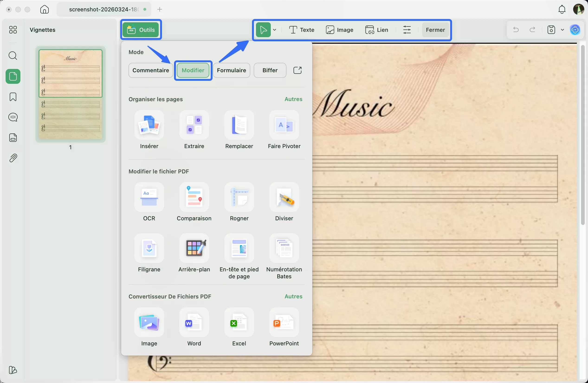Select the Diviser split tool
Screen dimensions: 588x383
pyautogui.click(x=284, y=197)
